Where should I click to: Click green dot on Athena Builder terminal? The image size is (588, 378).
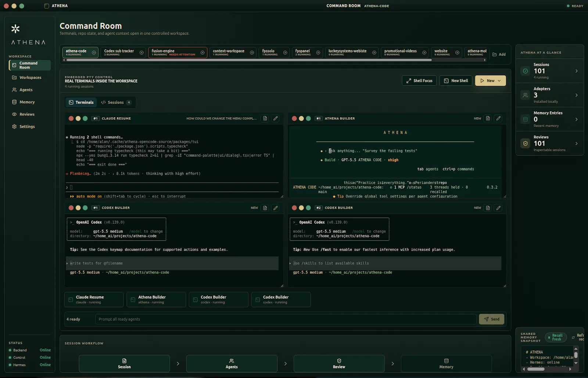coord(308,118)
